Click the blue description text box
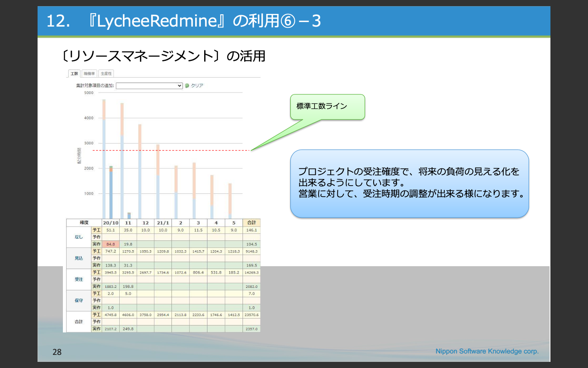Screen dimensions: 588x368 pos(410,184)
